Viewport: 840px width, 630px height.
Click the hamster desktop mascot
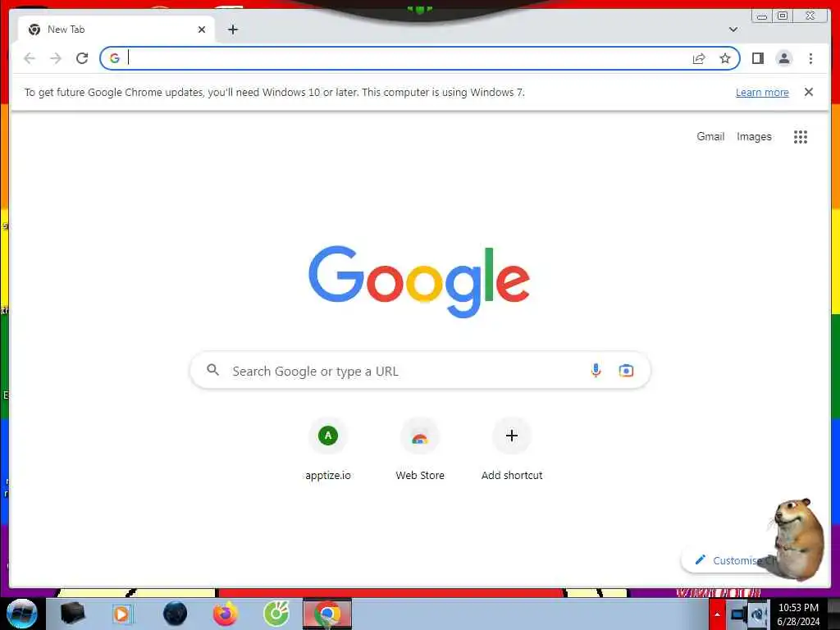(x=797, y=538)
